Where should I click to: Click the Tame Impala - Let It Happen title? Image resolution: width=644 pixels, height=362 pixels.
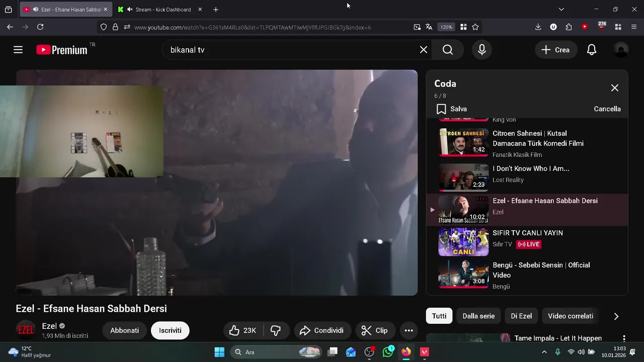[558, 338]
